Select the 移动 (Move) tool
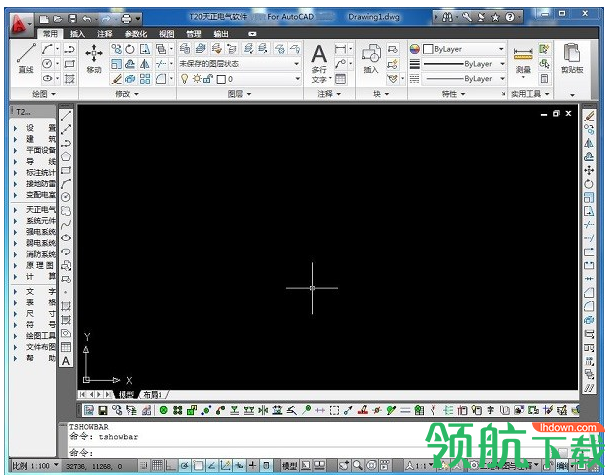The height and width of the screenshot is (475, 605). point(94,59)
